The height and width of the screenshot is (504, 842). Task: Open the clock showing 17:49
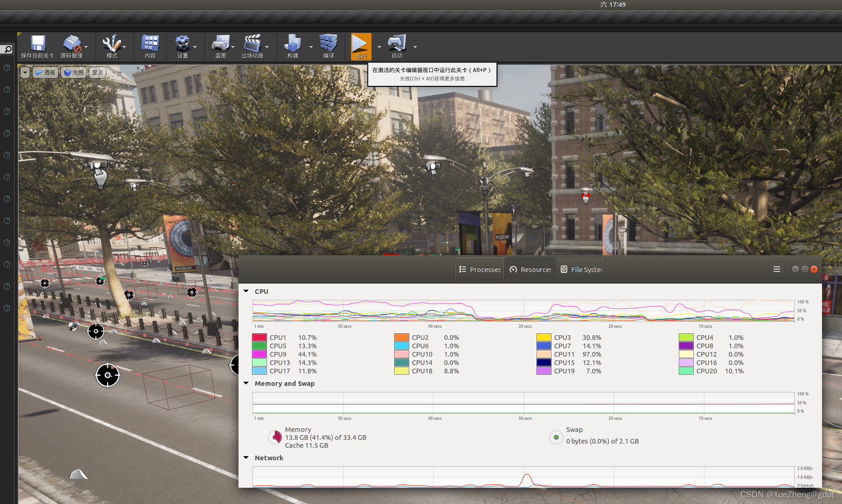pyautogui.click(x=613, y=5)
